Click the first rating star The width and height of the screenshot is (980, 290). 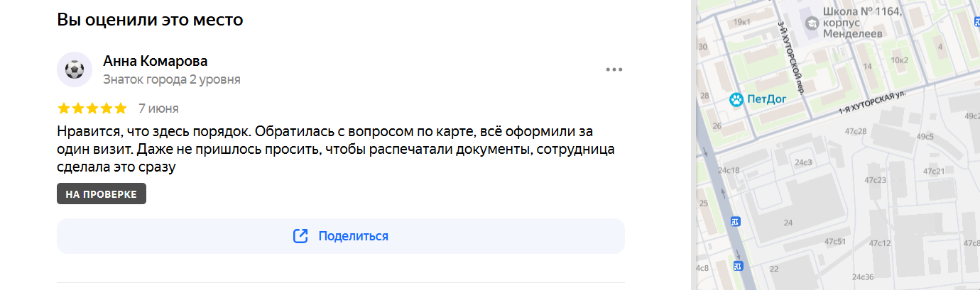point(64,108)
